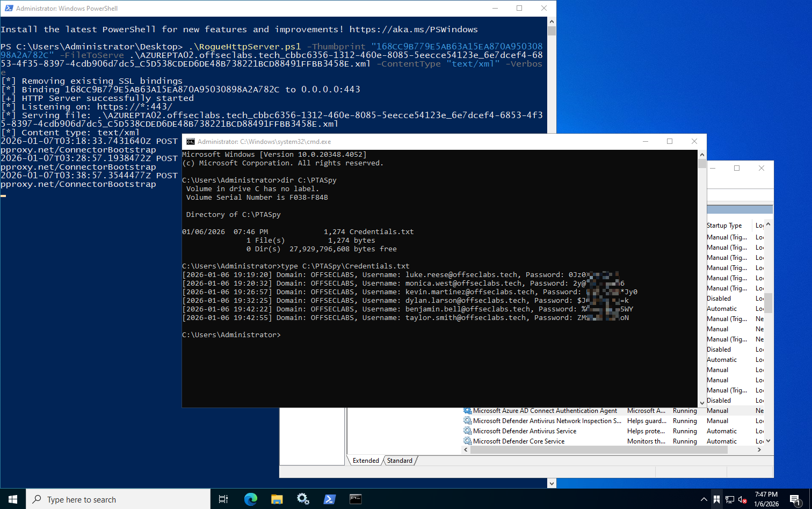Click the PowerShell scrollbar down arrow

tap(552, 483)
